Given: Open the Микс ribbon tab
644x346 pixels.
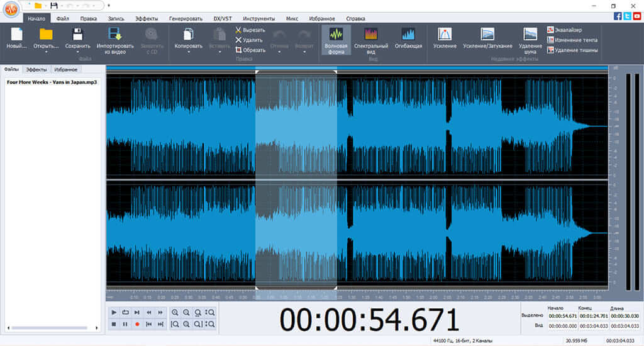Looking at the screenshot, I should 292,18.
